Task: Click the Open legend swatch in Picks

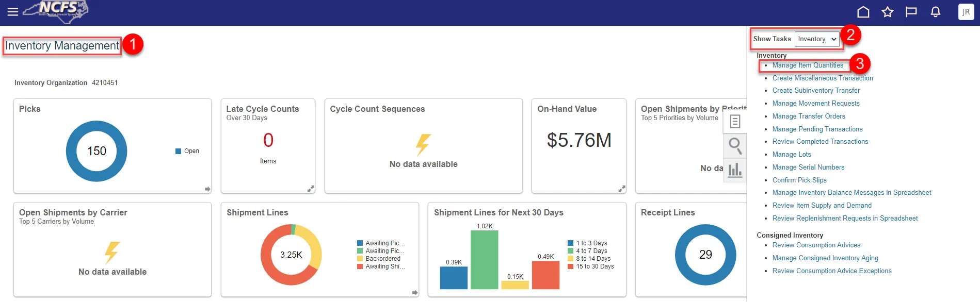Action: [x=179, y=151]
